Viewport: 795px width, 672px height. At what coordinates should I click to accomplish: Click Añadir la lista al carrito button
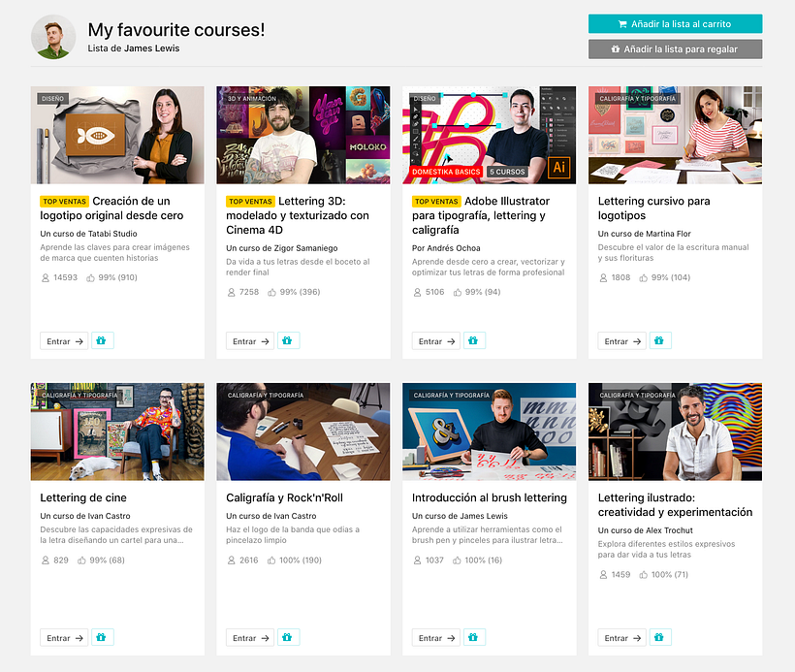[675, 24]
